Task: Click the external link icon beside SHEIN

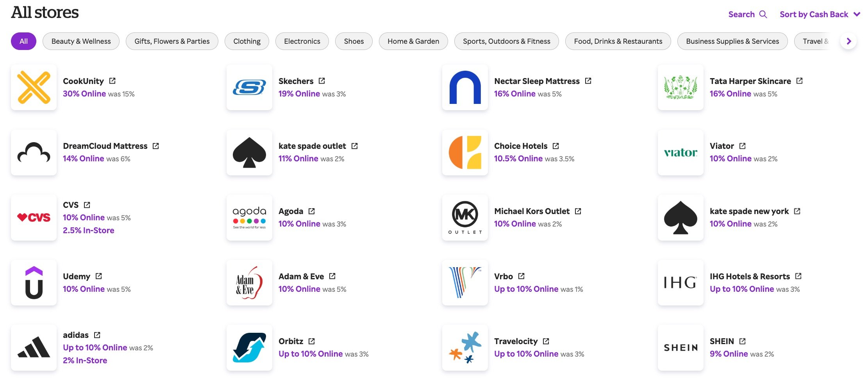Action: (743, 341)
